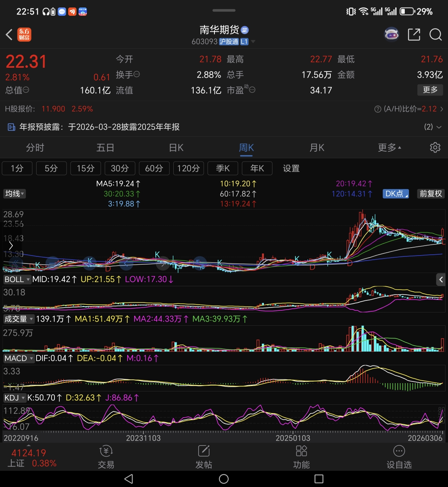The image size is (448, 487).
Task: Tap the enterprise badge beside 南华期货
Action: coord(245,30)
